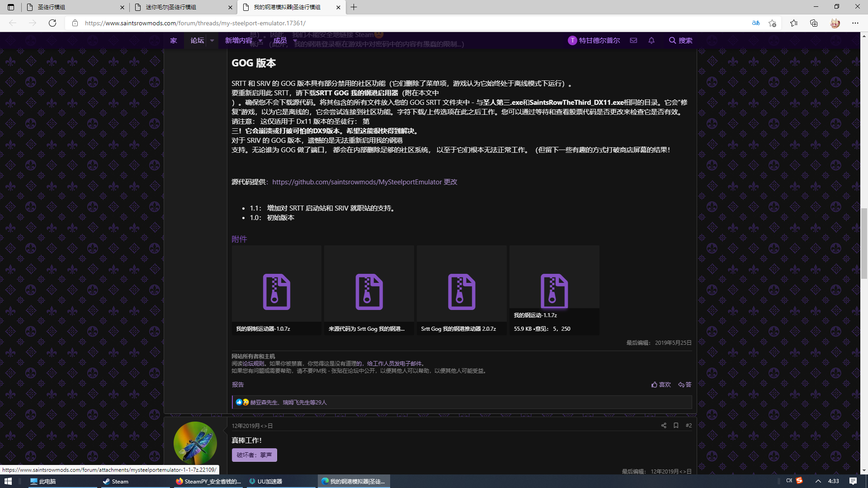The image size is (868, 488).
Task: Open the 新增内容 menu item
Action: point(239,40)
